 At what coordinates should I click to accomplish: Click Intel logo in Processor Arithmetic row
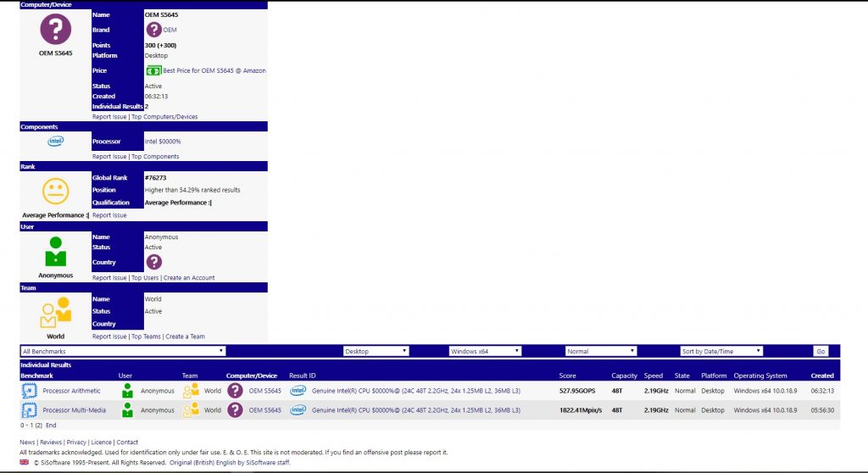298,391
